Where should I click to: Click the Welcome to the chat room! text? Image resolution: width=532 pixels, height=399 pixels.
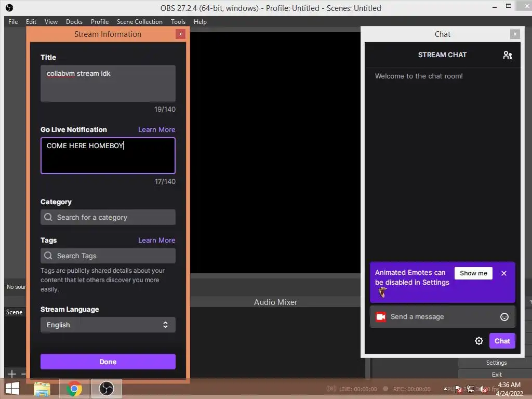[419, 76]
